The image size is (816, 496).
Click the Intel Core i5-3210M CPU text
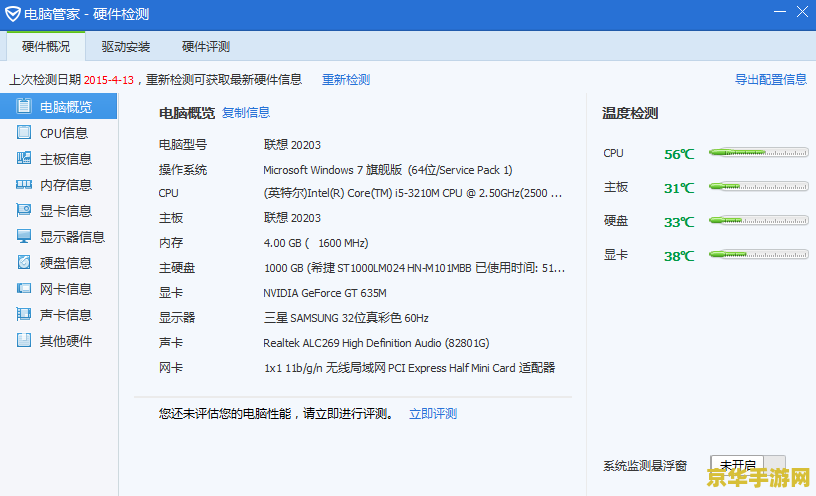point(412,193)
